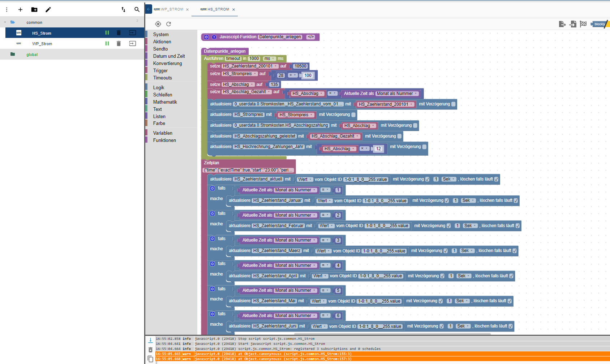Pause the HS_Strom script
The height and width of the screenshot is (364, 610).
point(107,33)
